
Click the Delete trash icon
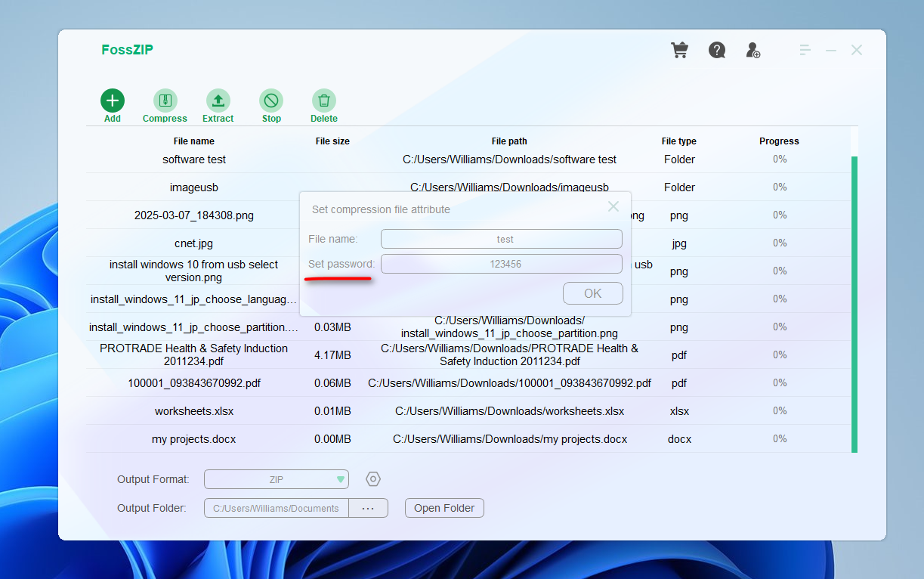point(324,101)
